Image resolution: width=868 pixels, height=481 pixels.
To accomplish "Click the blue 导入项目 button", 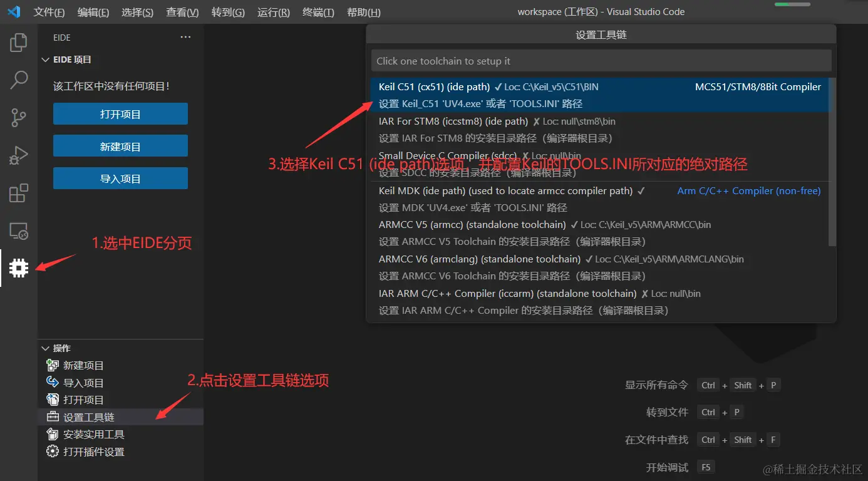I will pos(120,178).
